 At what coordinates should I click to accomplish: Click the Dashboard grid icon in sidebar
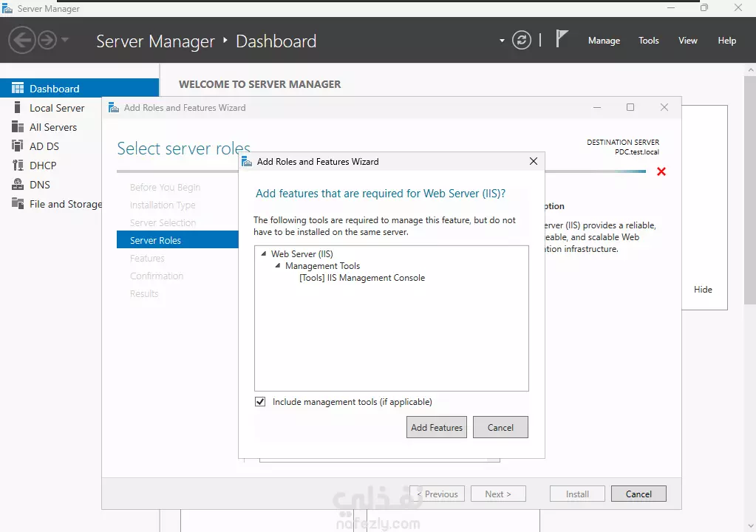point(17,88)
